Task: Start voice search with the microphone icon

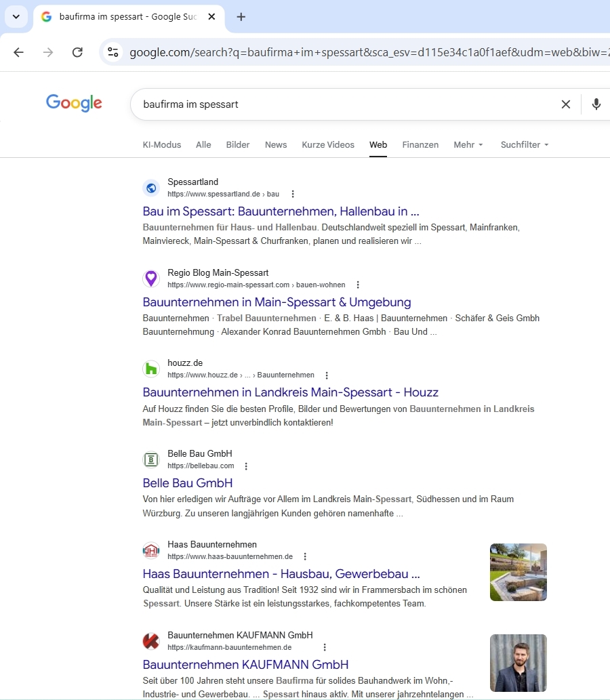Action: pyautogui.click(x=596, y=104)
